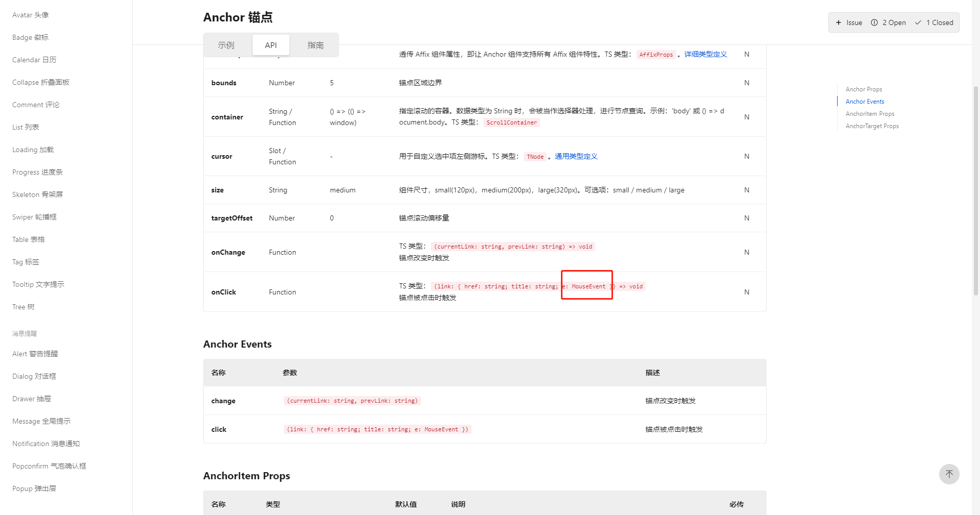980x515 pixels.
Task: Select the API tab
Action: (271, 45)
